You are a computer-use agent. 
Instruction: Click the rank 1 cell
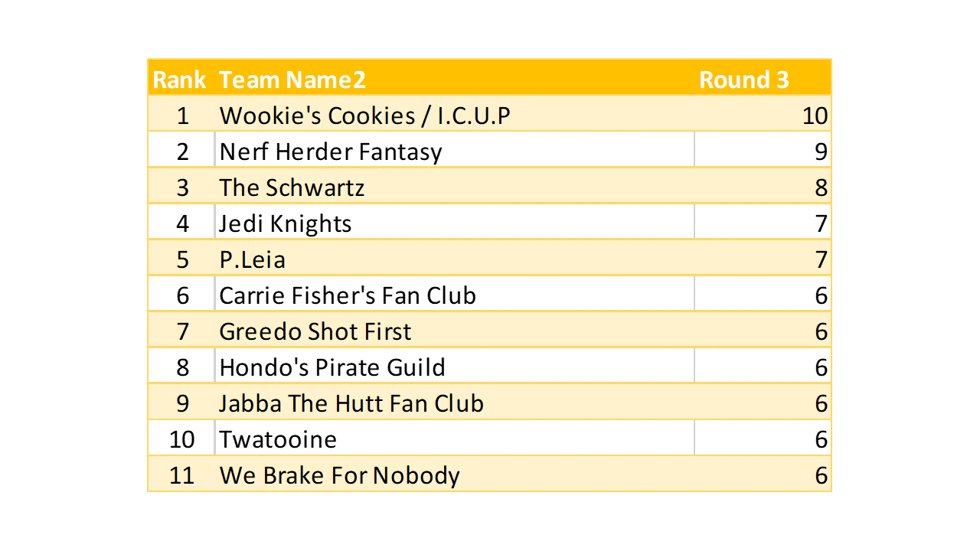(x=182, y=116)
